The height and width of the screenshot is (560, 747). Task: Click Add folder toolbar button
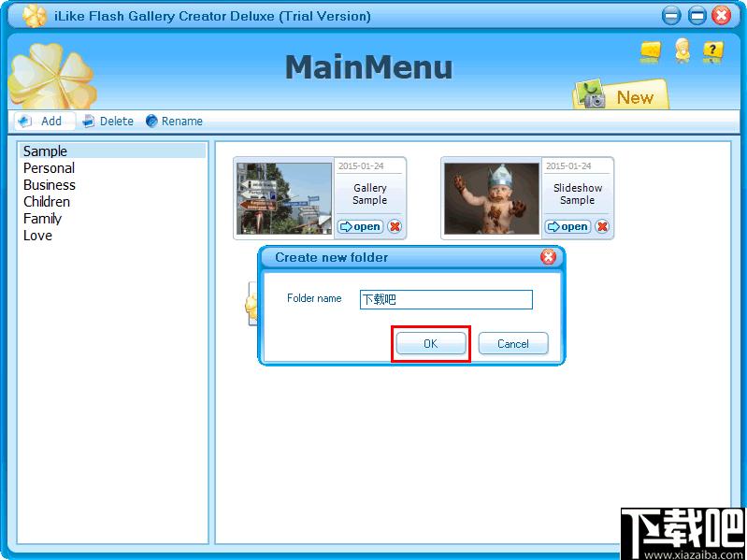point(44,121)
